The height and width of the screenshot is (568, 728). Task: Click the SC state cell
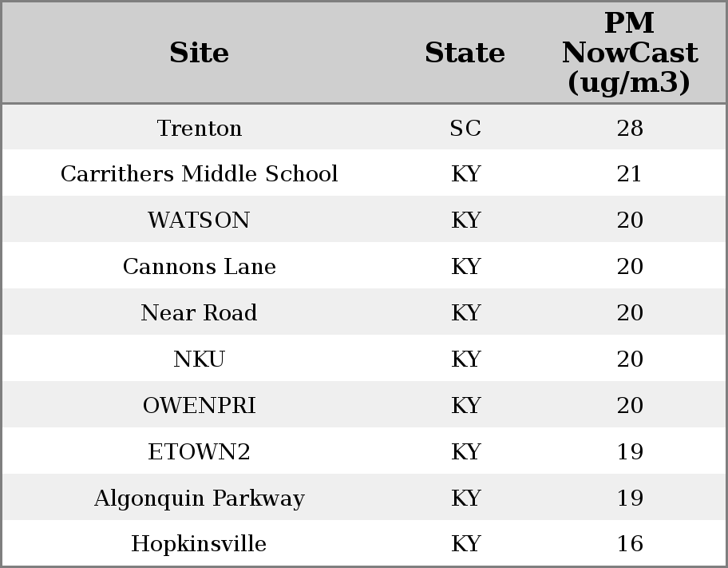pos(465,128)
